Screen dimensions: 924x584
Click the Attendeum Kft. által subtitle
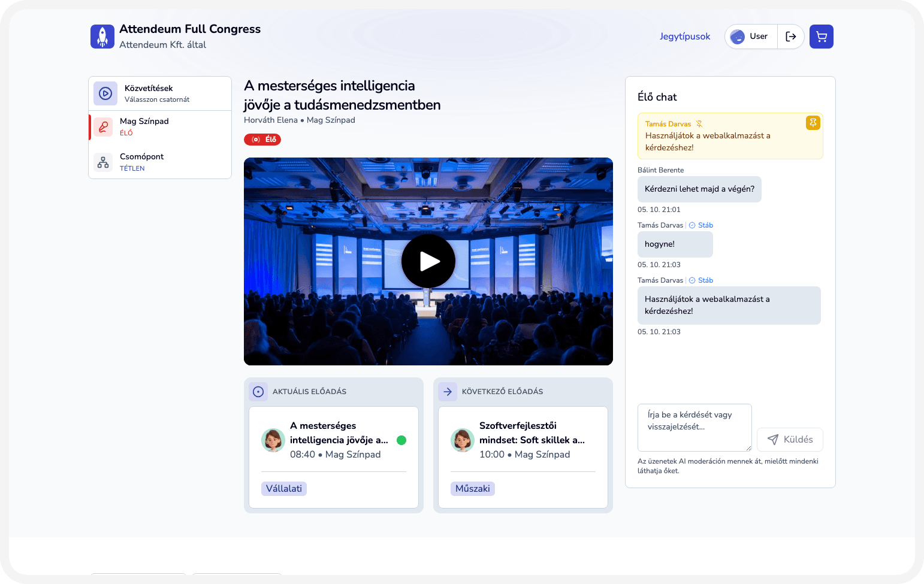tap(163, 45)
